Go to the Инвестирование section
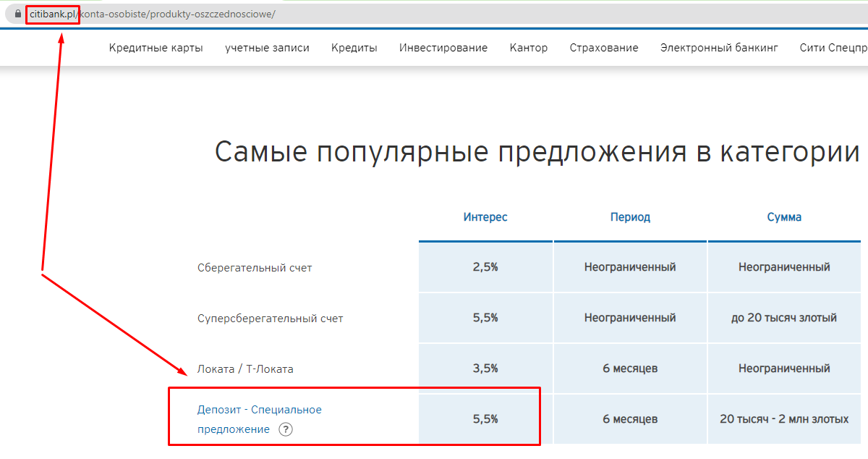The width and height of the screenshot is (868, 459). (443, 48)
